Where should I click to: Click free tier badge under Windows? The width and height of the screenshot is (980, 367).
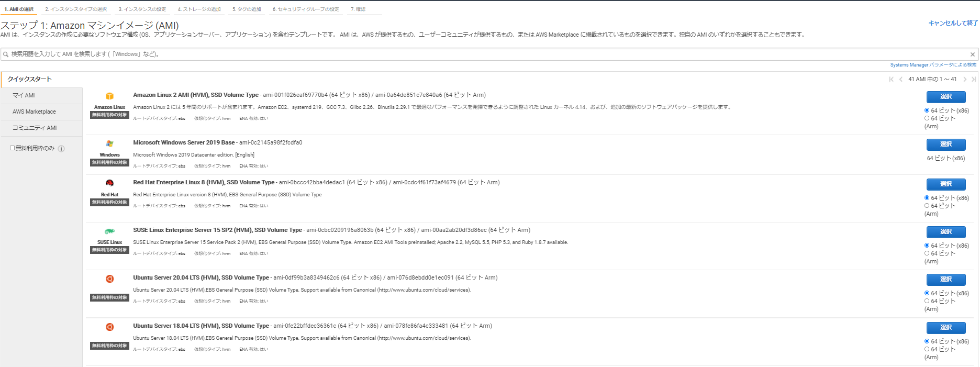click(x=109, y=163)
